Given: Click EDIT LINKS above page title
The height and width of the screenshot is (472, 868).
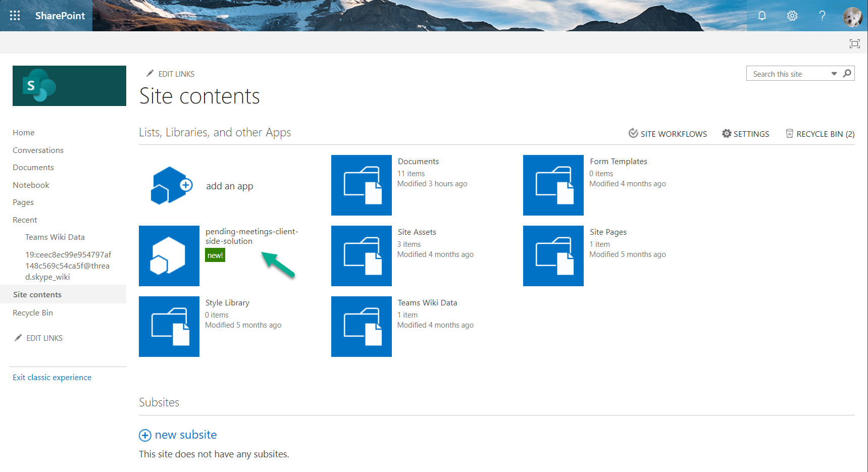Looking at the screenshot, I should click(176, 74).
